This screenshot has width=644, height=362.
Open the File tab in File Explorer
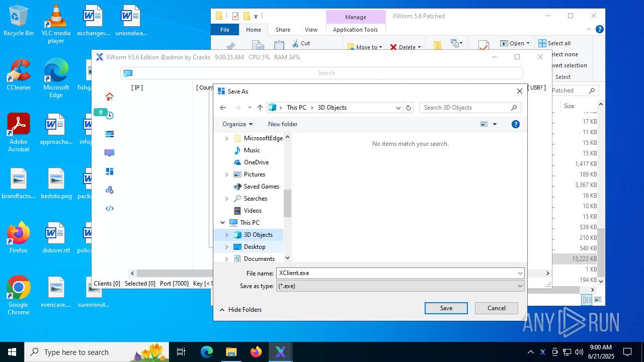225,30
